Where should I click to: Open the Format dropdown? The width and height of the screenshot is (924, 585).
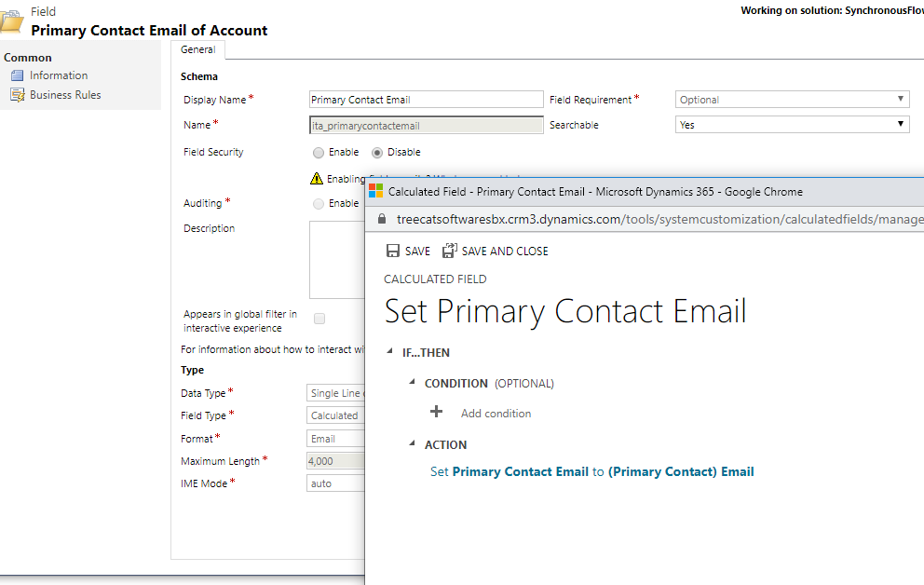point(336,439)
